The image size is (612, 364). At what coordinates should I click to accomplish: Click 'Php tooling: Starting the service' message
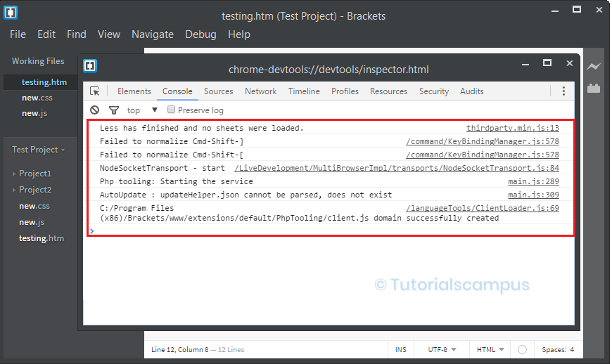point(177,181)
